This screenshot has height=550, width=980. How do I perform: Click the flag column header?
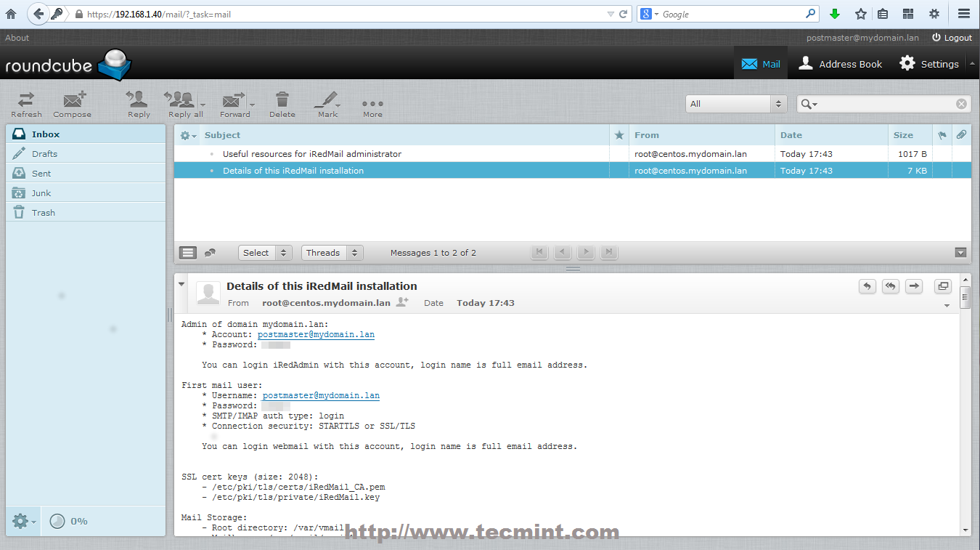tap(942, 135)
